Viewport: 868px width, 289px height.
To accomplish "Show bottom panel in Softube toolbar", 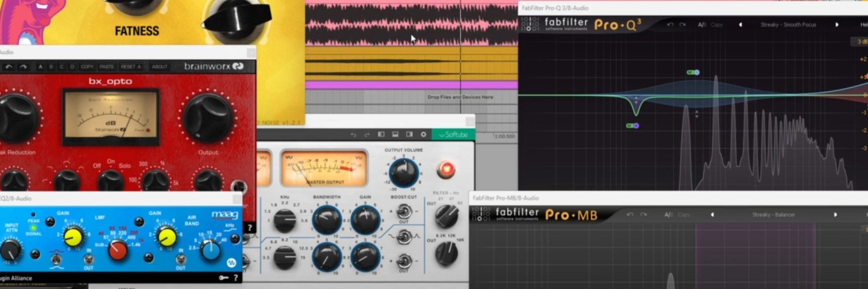I will (395, 134).
